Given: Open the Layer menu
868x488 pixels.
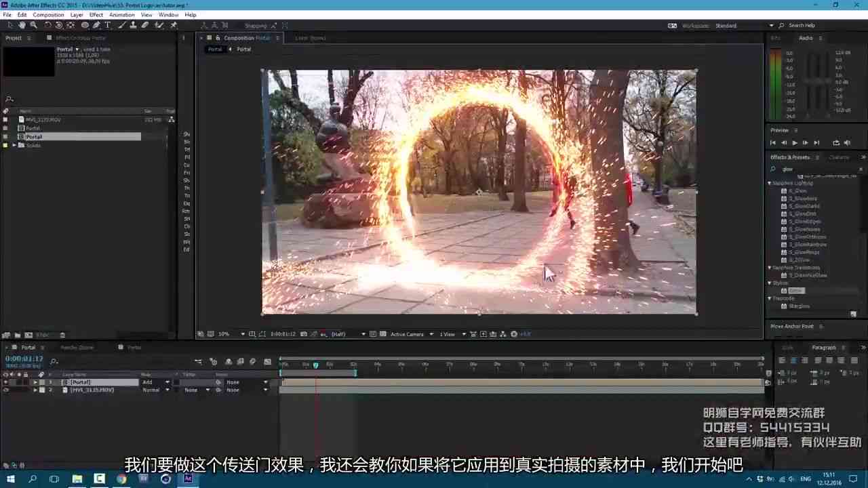Looking at the screenshot, I should pos(77,15).
